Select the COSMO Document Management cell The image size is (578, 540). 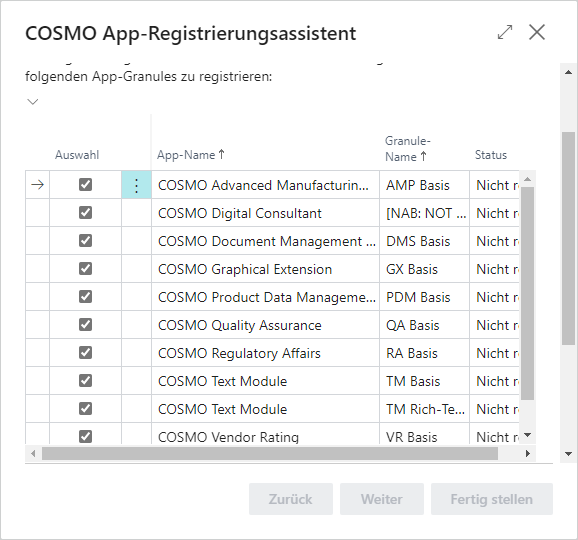[265, 241]
